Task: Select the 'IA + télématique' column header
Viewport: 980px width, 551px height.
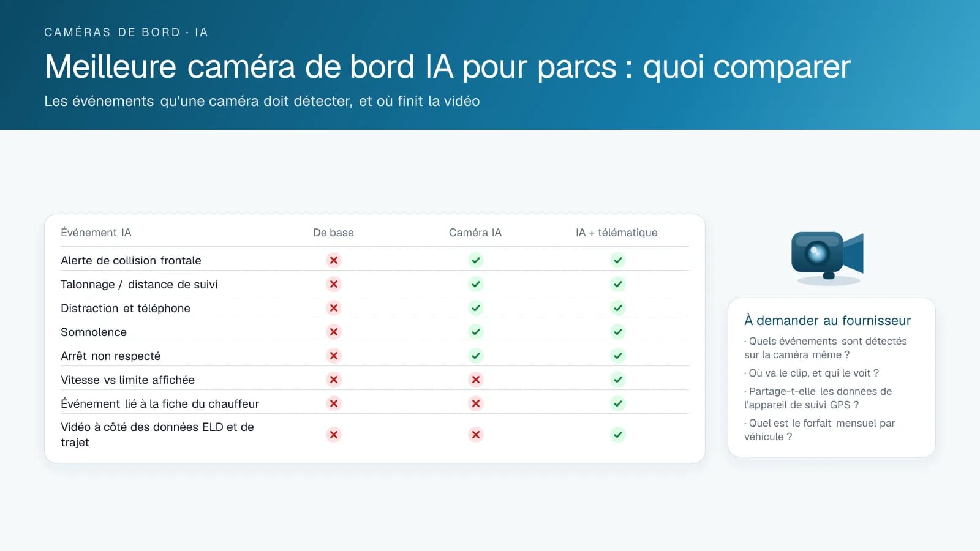Action: pos(617,233)
